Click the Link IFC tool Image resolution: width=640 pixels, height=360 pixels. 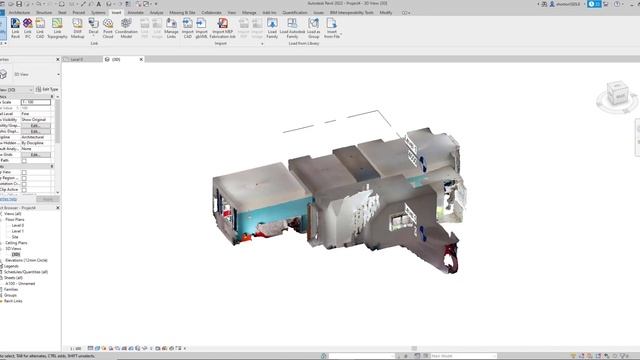(28, 28)
